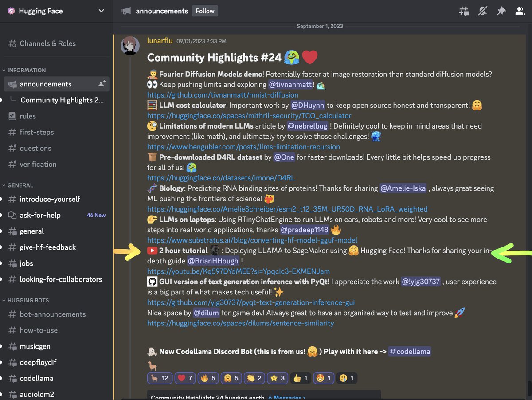Viewport: 532px width, 400px height.
Task: Open the substratus.ai blog link
Action: [x=252, y=240]
